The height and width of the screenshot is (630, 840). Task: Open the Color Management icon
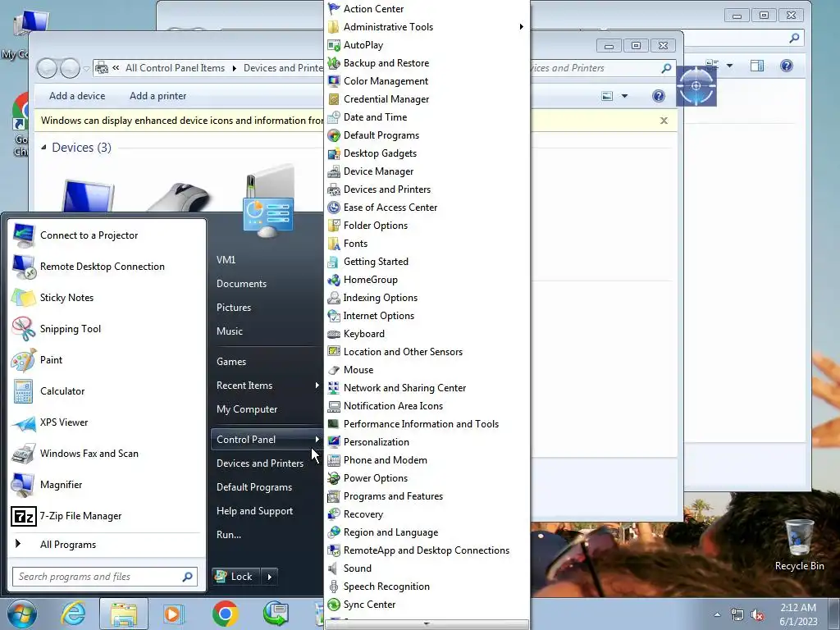pyautogui.click(x=334, y=81)
